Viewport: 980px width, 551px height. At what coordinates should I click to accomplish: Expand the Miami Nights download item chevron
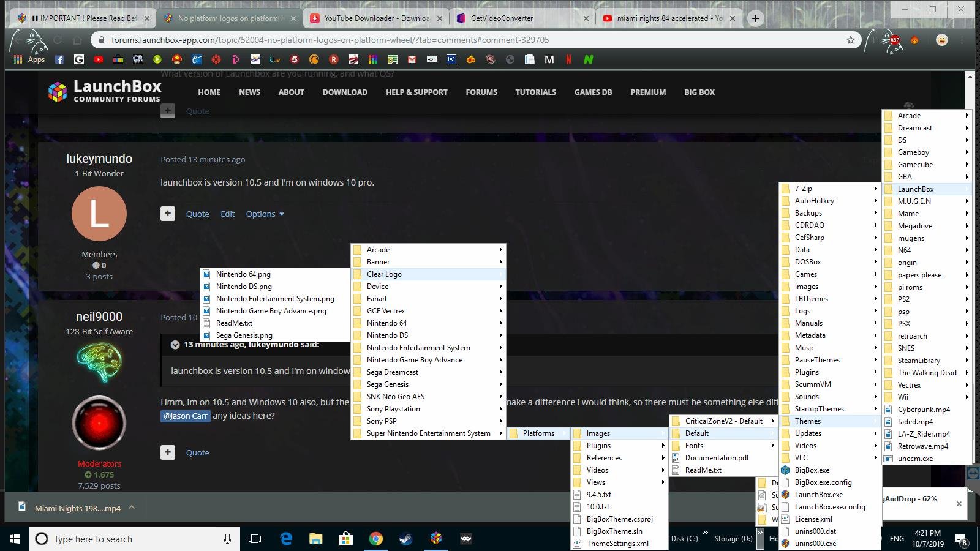(132, 508)
